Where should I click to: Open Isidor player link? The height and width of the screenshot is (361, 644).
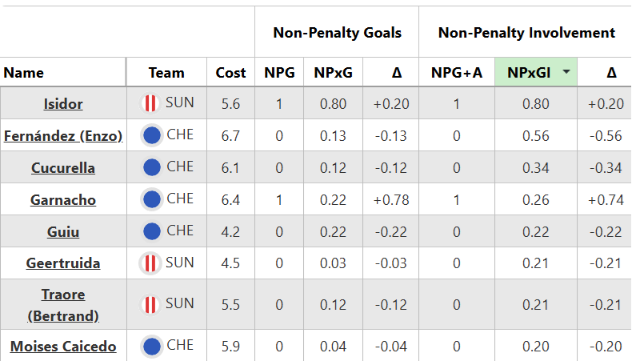63,104
